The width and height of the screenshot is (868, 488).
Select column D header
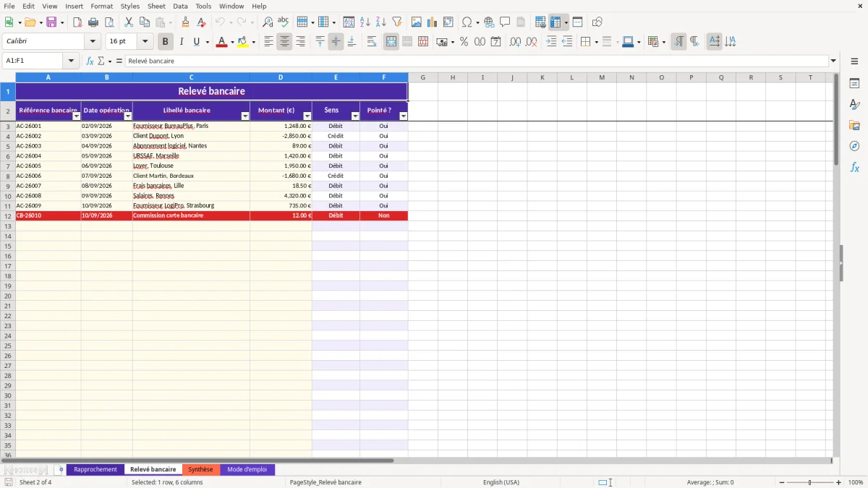click(x=281, y=77)
